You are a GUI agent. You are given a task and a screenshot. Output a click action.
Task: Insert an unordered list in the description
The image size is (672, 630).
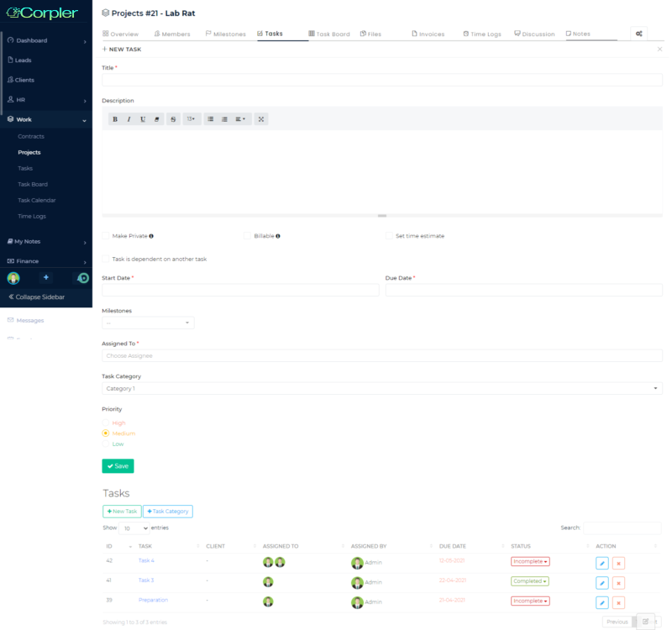[211, 119]
